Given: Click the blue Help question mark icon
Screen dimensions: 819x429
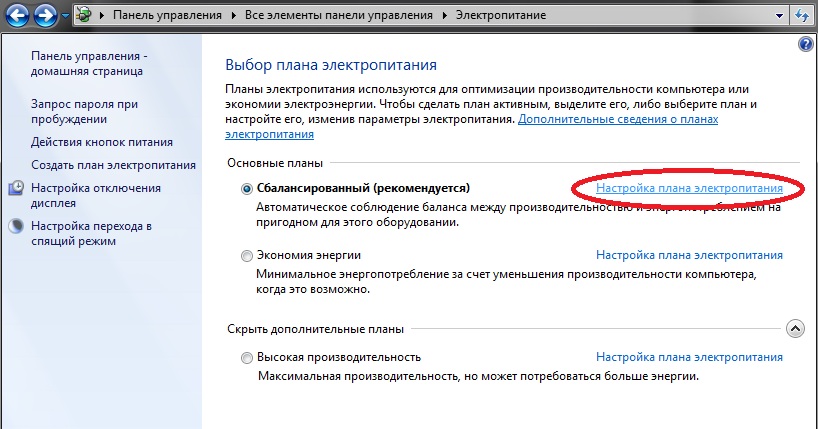Looking at the screenshot, I should point(806,46).
